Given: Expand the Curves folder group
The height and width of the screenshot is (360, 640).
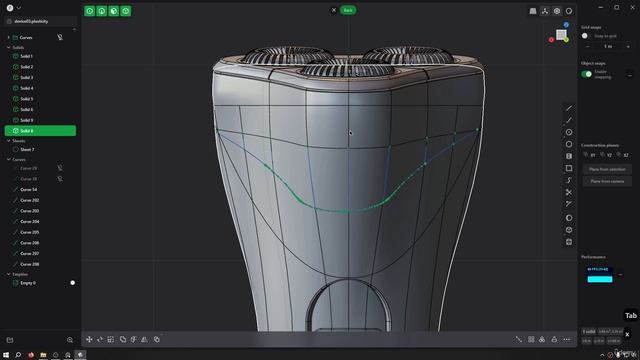Looking at the screenshot, I should [9, 37].
